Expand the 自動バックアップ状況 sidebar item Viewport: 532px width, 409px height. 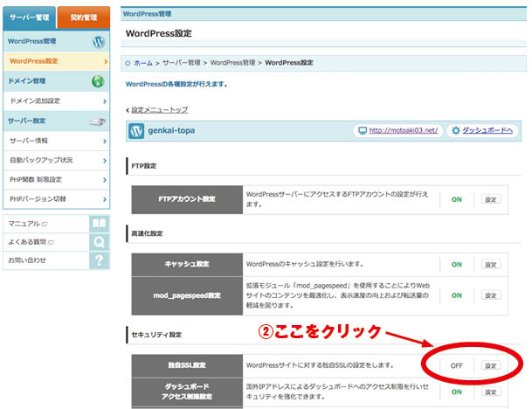(56, 161)
